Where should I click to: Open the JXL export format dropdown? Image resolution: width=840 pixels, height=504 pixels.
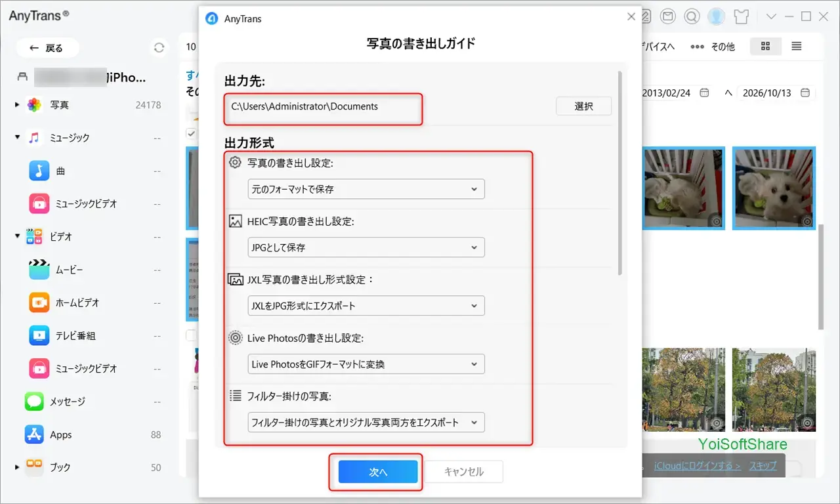point(366,306)
